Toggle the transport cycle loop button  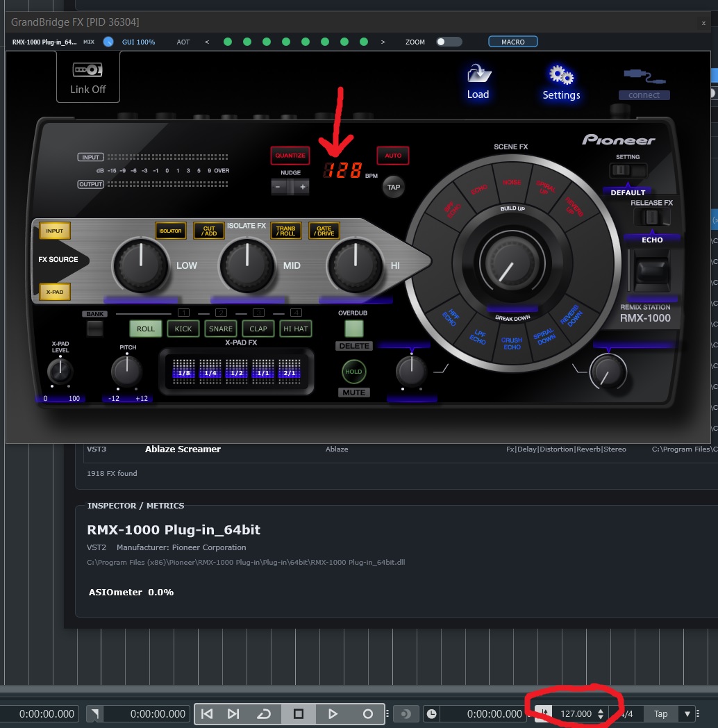click(x=264, y=713)
